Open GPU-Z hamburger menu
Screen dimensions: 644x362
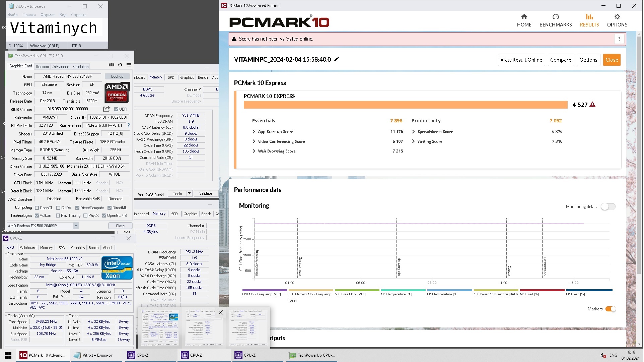129,65
